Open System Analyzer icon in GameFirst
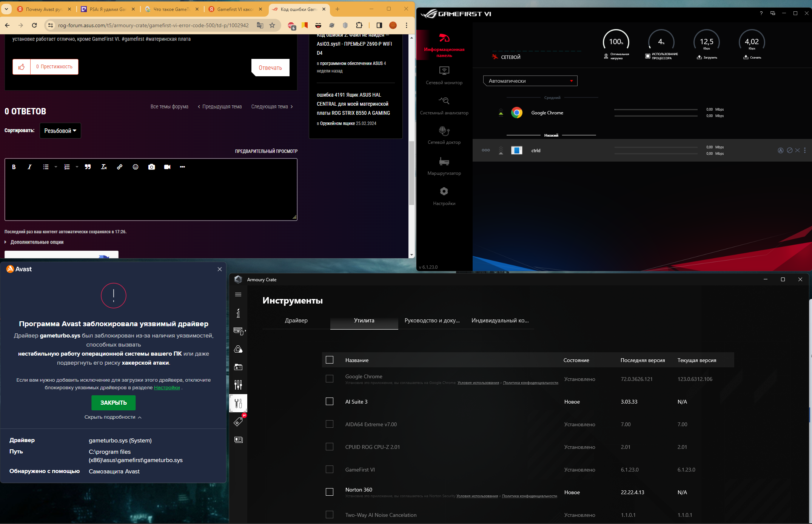 [x=444, y=101]
